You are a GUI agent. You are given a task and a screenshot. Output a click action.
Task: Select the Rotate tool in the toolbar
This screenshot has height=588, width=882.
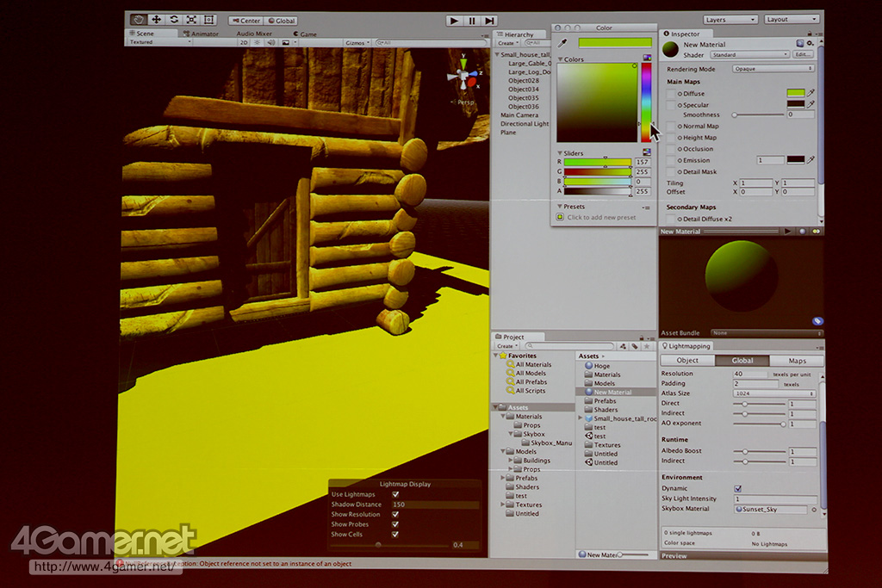(174, 20)
